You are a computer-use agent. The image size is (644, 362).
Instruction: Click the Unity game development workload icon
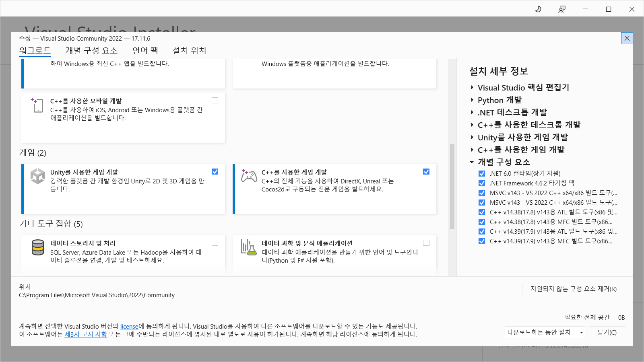[x=38, y=176]
